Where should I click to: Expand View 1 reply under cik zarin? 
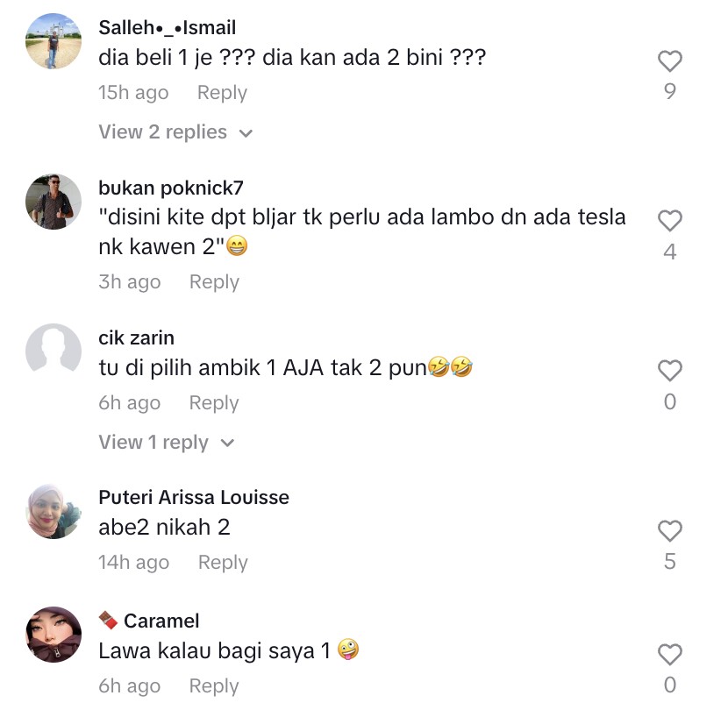(167, 443)
